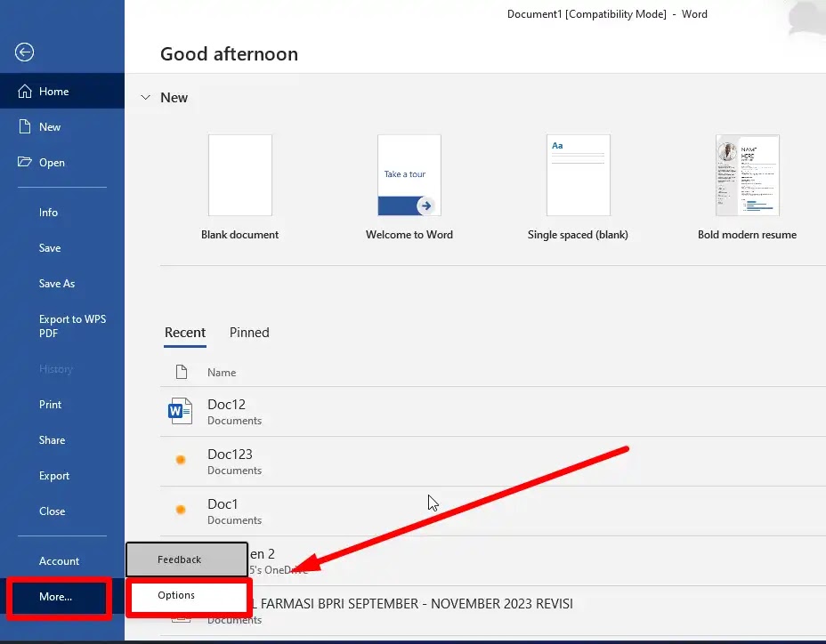Open recent document Doc1
826x644 pixels.
(x=492, y=511)
